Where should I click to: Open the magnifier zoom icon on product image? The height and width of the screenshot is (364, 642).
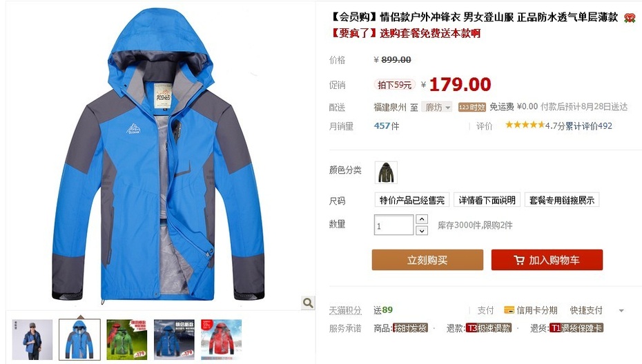click(308, 303)
